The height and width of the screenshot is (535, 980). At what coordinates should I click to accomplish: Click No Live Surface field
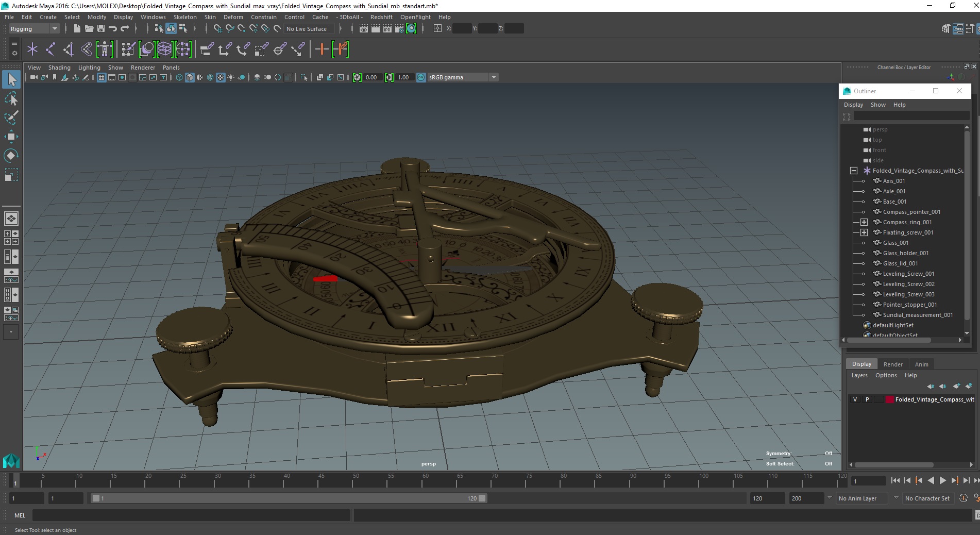pyautogui.click(x=309, y=29)
